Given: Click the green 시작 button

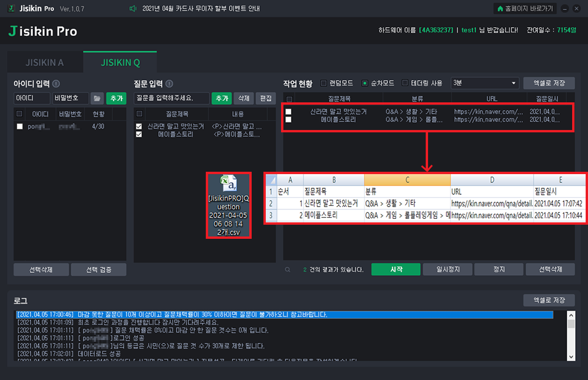Looking at the screenshot, I should point(396,269).
